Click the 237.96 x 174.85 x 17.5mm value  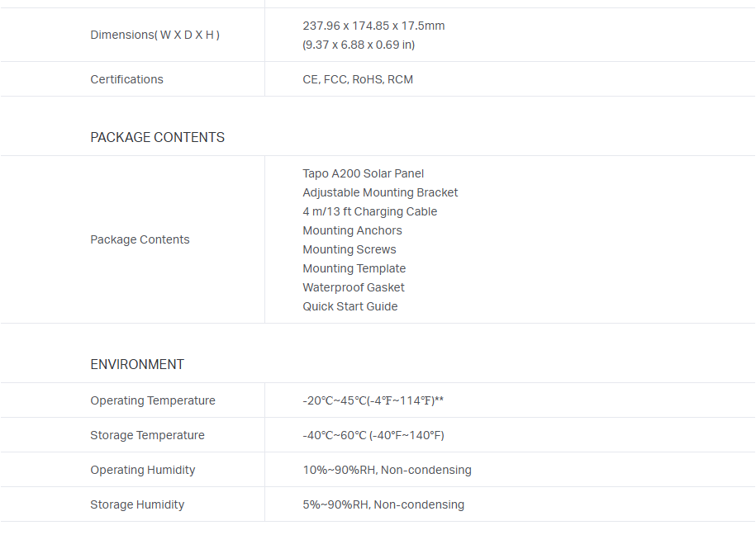(373, 26)
